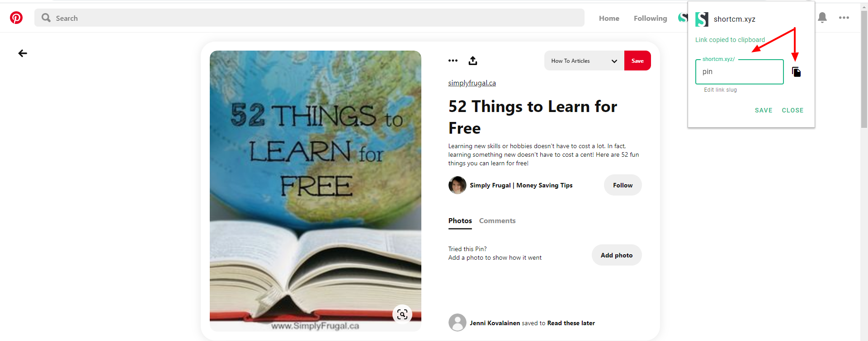The image size is (868, 341).
Task: Open the top-right three-dot account menu
Action: [x=844, y=18]
